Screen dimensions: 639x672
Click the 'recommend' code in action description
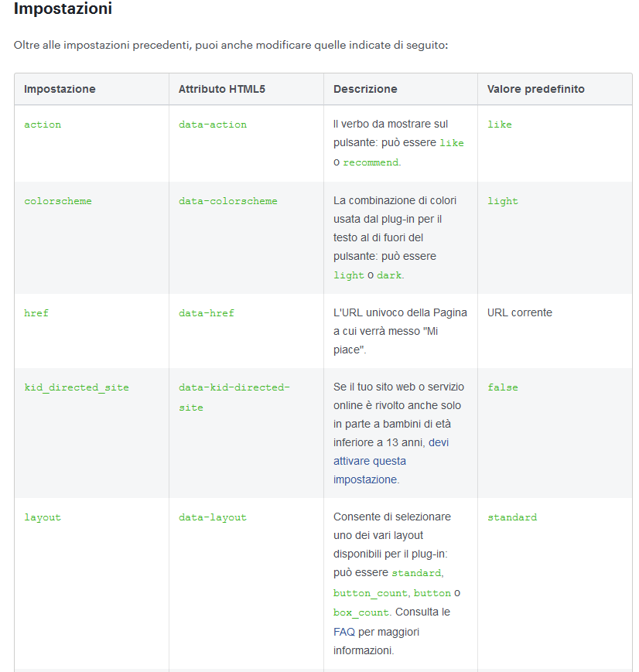coord(371,162)
